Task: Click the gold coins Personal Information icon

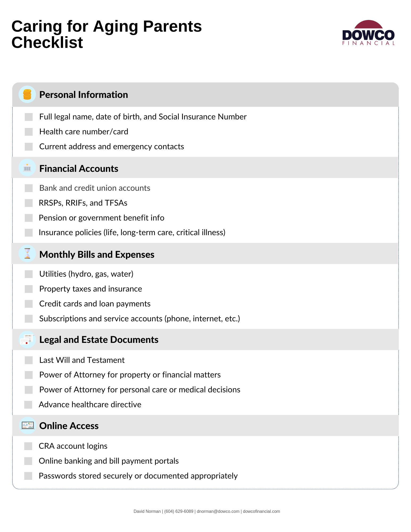Action: click(27, 94)
